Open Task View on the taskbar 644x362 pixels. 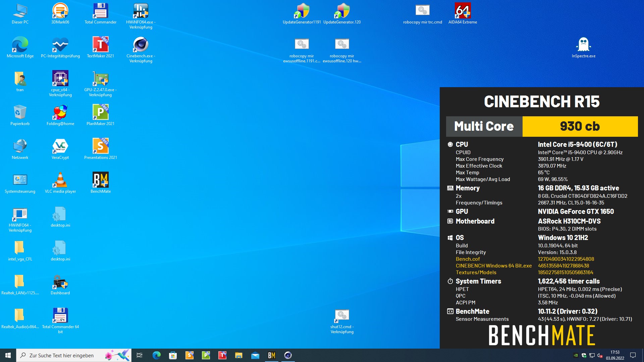tap(140, 355)
